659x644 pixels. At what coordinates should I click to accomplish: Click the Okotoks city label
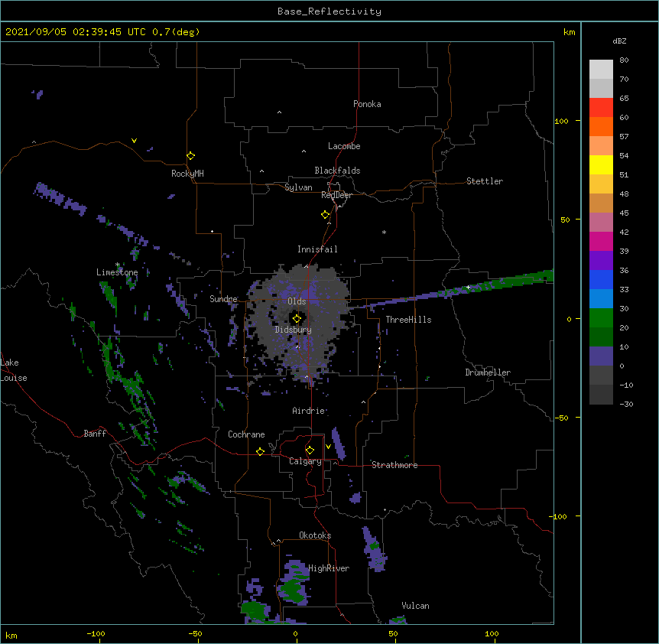tap(315, 535)
